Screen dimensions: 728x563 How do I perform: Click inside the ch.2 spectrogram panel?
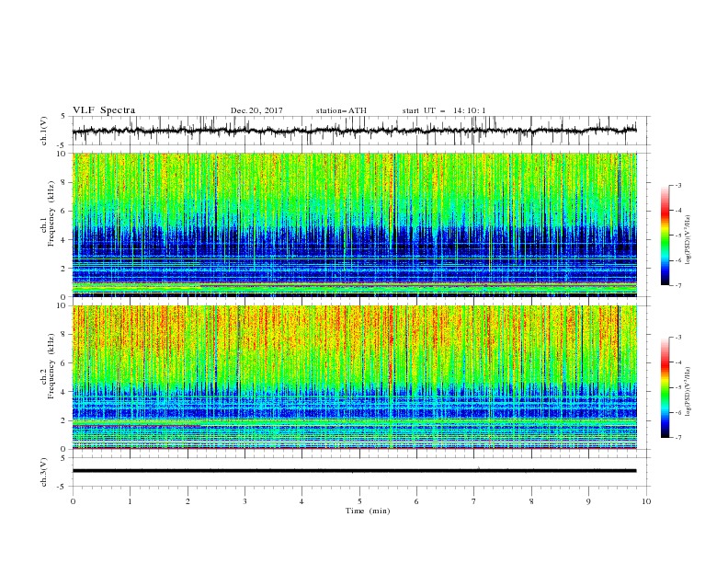pyautogui.click(x=355, y=377)
